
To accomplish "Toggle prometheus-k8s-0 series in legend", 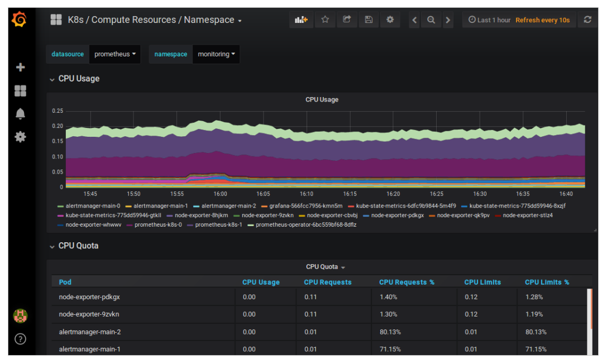I will pyautogui.click(x=158, y=224).
